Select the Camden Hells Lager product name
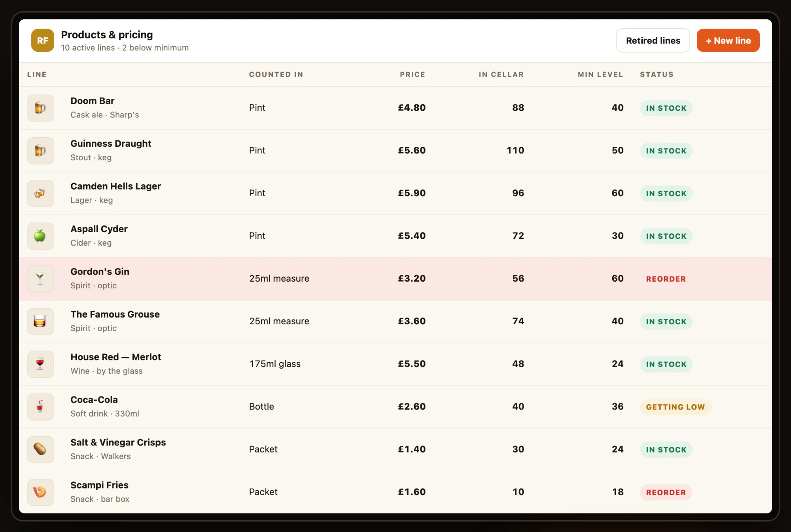The height and width of the screenshot is (532, 791). click(x=115, y=186)
